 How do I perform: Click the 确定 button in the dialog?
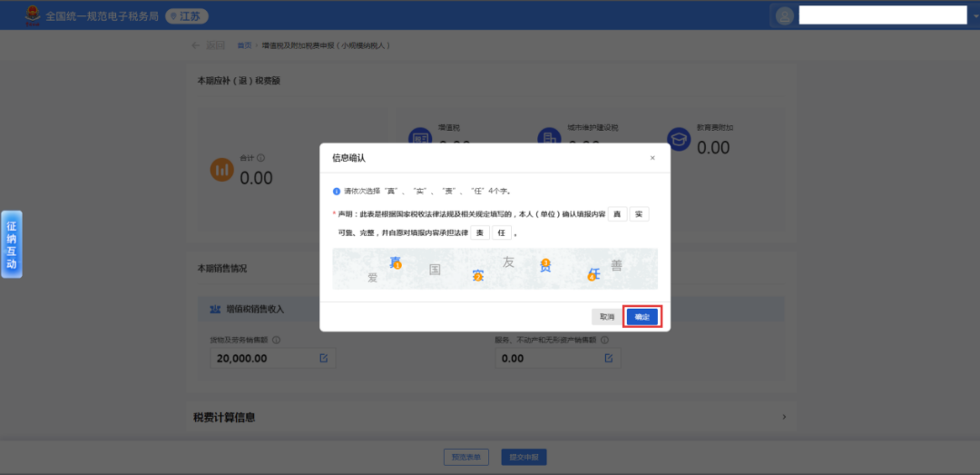(x=642, y=317)
